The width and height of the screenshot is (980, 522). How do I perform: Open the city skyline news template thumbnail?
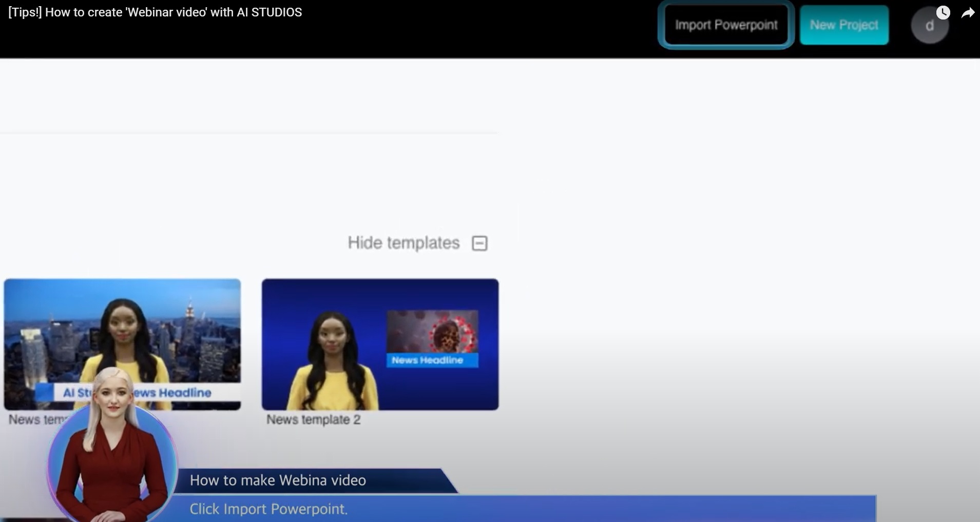click(x=122, y=344)
